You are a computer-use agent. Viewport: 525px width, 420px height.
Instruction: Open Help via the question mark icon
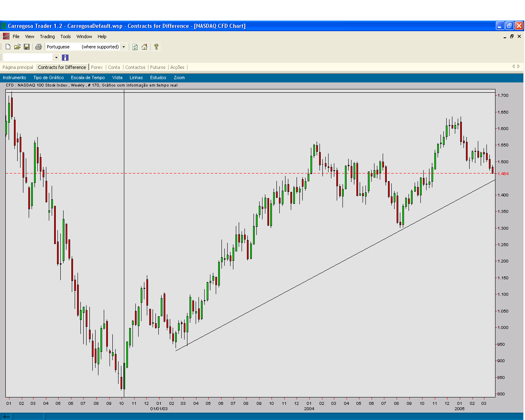156,46
